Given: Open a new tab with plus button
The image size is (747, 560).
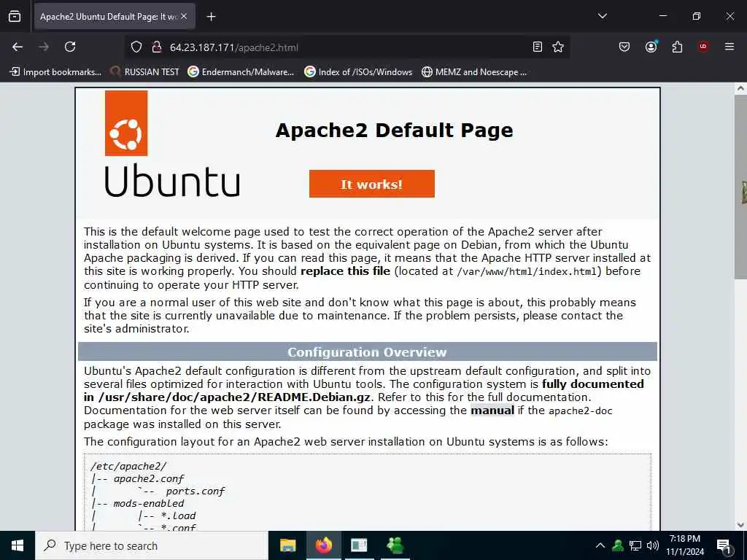Looking at the screenshot, I should 211,17.
